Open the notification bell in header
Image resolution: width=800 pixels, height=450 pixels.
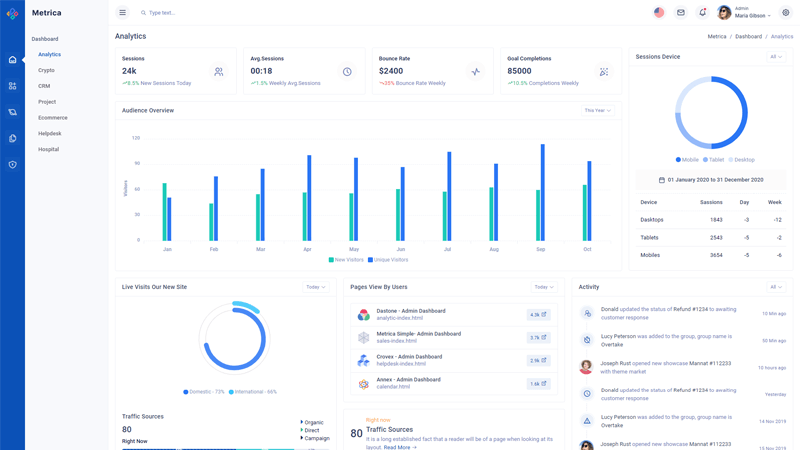(702, 13)
